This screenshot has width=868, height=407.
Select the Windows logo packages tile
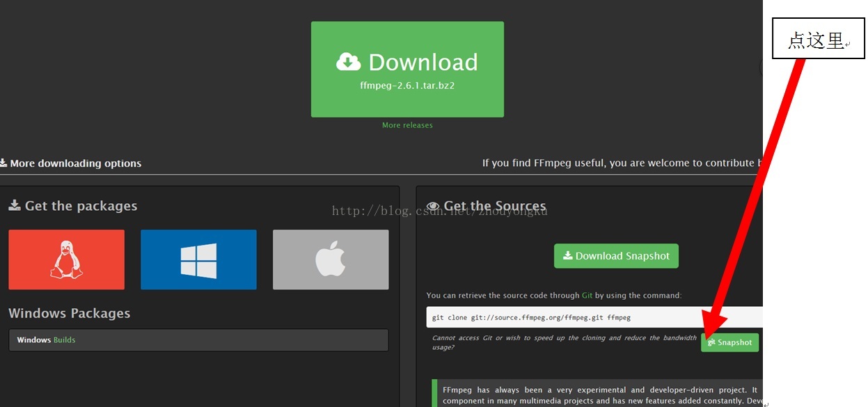pos(198,260)
